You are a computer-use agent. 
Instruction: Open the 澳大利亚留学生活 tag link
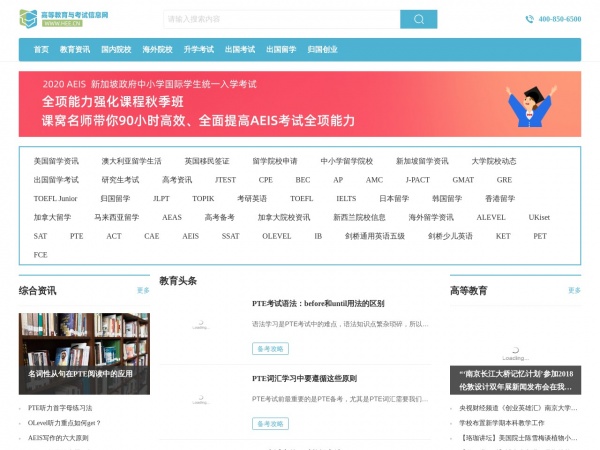[132, 161]
